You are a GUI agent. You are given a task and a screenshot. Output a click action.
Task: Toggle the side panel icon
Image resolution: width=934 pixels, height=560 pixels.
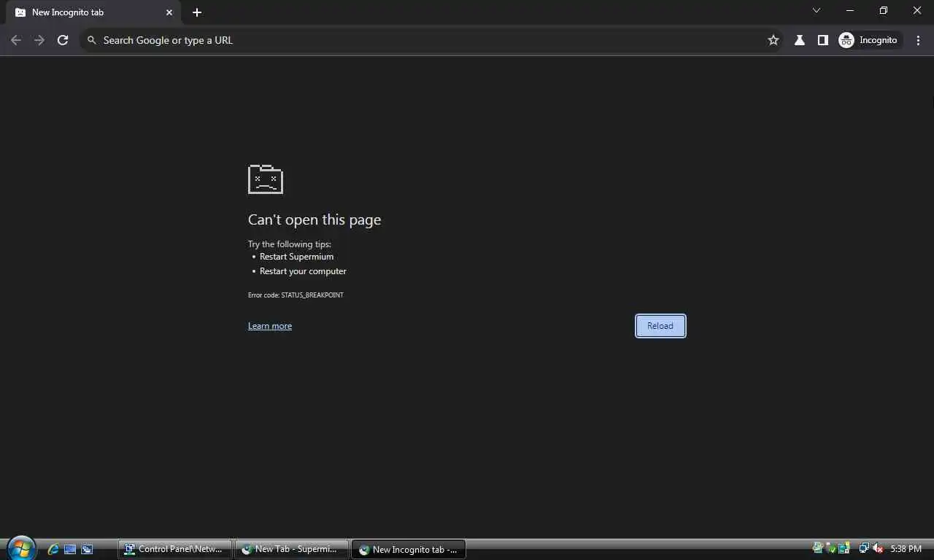coord(823,40)
